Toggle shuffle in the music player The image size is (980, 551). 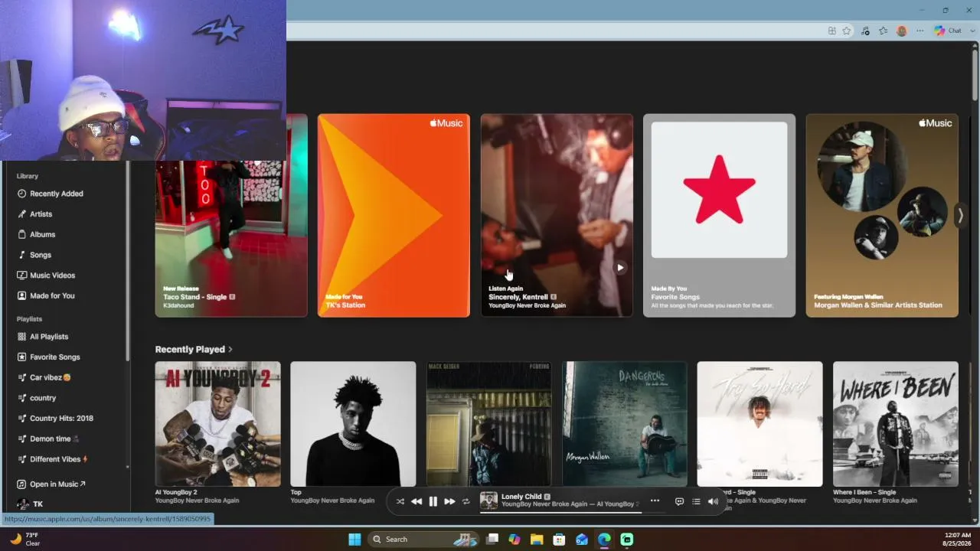[x=400, y=501]
